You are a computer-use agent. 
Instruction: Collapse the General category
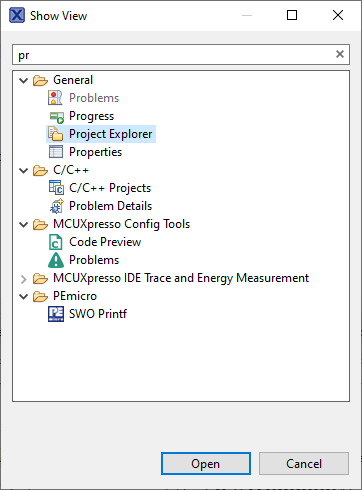23,80
